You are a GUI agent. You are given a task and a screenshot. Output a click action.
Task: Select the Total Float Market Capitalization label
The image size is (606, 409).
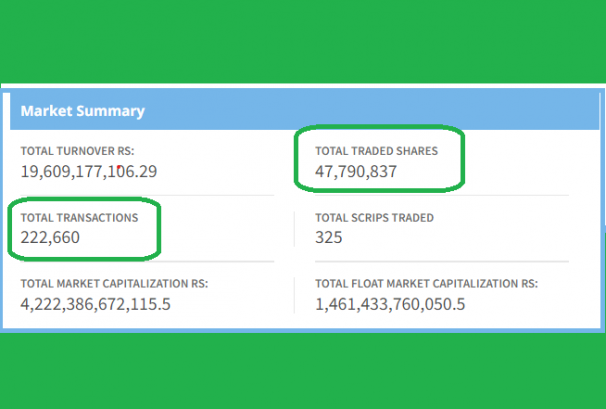(426, 284)
